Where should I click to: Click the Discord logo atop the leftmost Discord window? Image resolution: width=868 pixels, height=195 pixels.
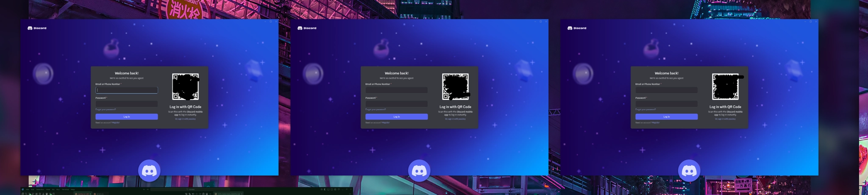click(37, 28)
